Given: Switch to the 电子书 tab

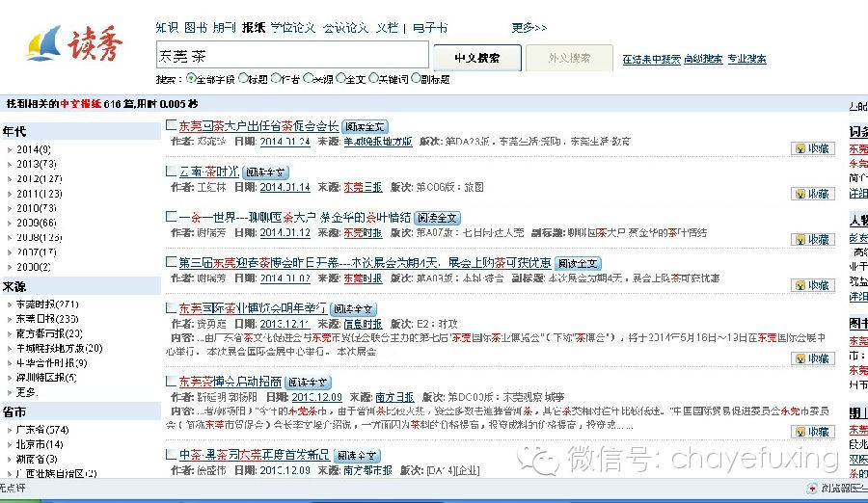Looking at the screenshot, I should pos(430,28).
